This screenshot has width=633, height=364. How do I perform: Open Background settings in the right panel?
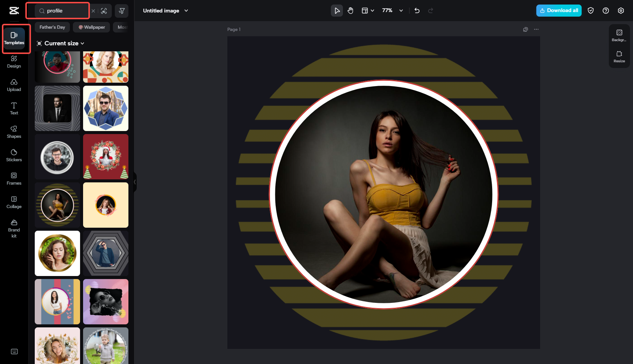point(619,35)
